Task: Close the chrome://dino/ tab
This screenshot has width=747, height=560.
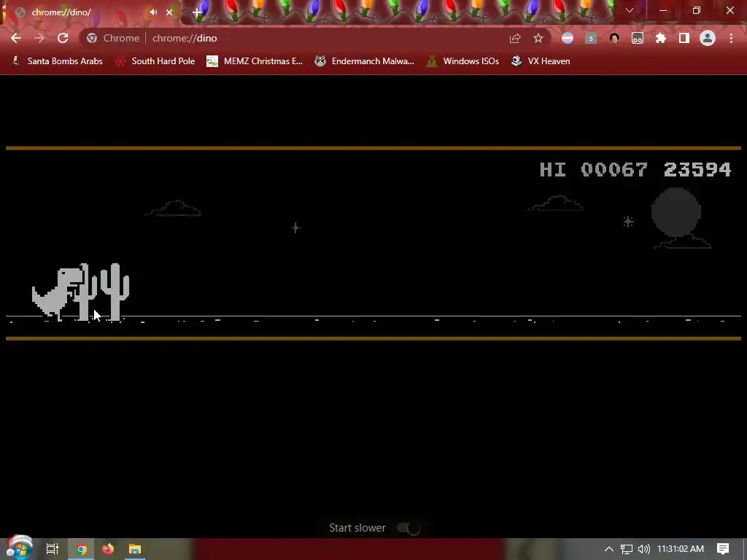Action: point(169,12)
